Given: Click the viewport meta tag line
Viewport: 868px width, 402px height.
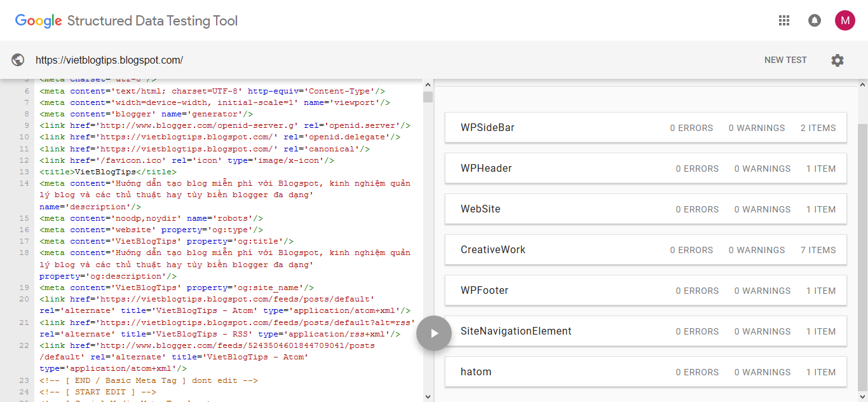Looking at the screenshot, I should tap(215, 102).
